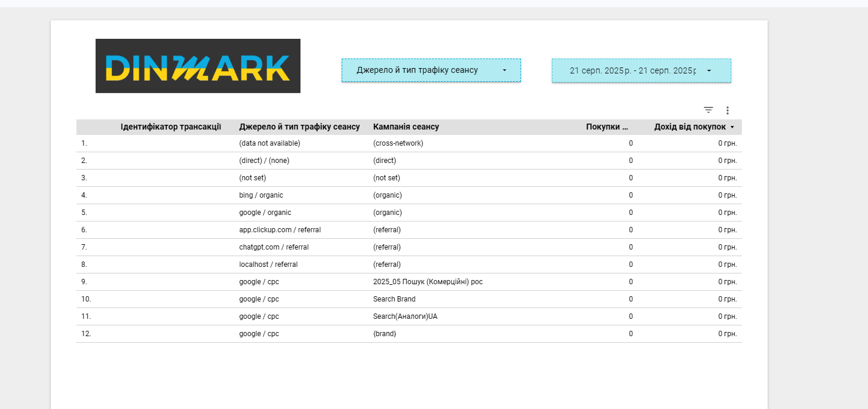Click row number '12.' in table
This screenshot has width=868, height=409.
coord(86,334)
